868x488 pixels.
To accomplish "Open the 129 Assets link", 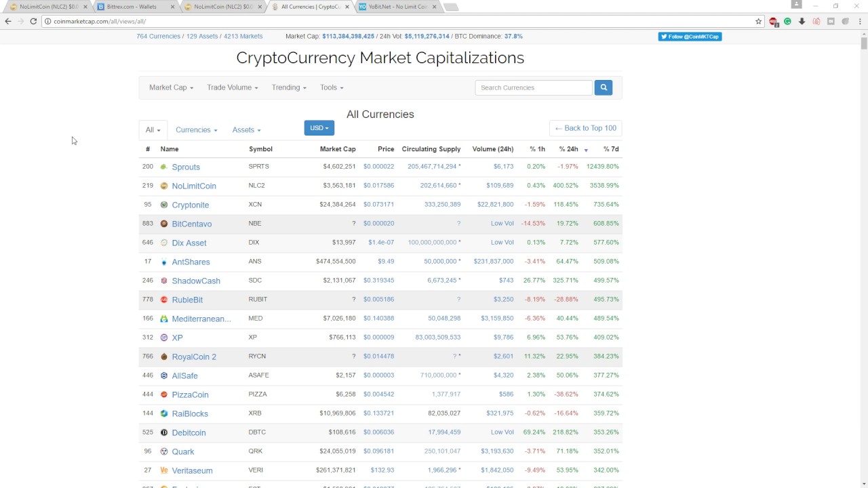I will click(x=202, y=37).
